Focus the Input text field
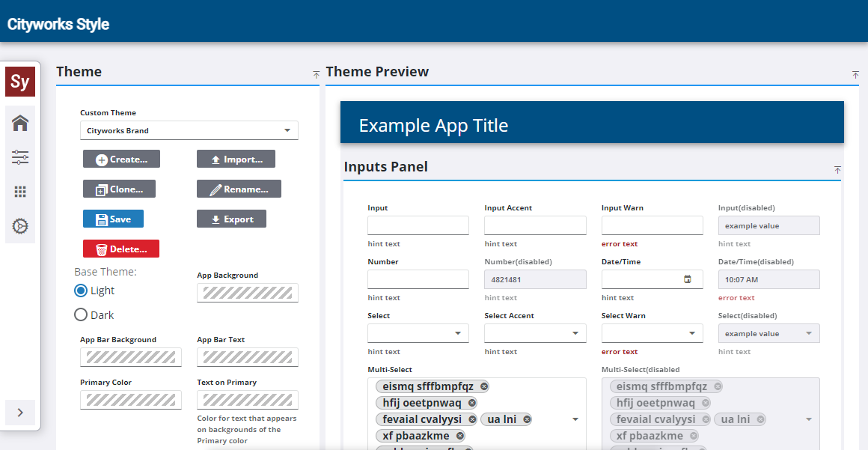This screenshot has height=450, width=868. (x=418, y=225)
